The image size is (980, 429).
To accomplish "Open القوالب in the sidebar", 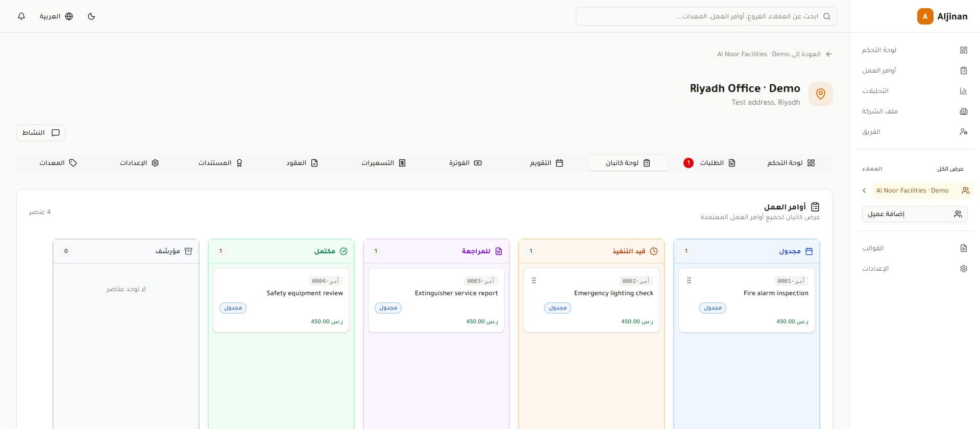I will 915,248.
